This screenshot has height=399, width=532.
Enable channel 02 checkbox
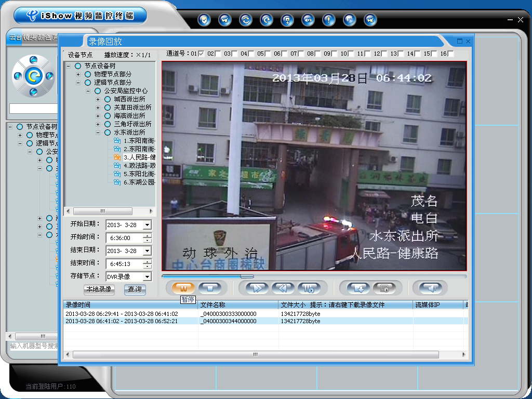point(218,54)
